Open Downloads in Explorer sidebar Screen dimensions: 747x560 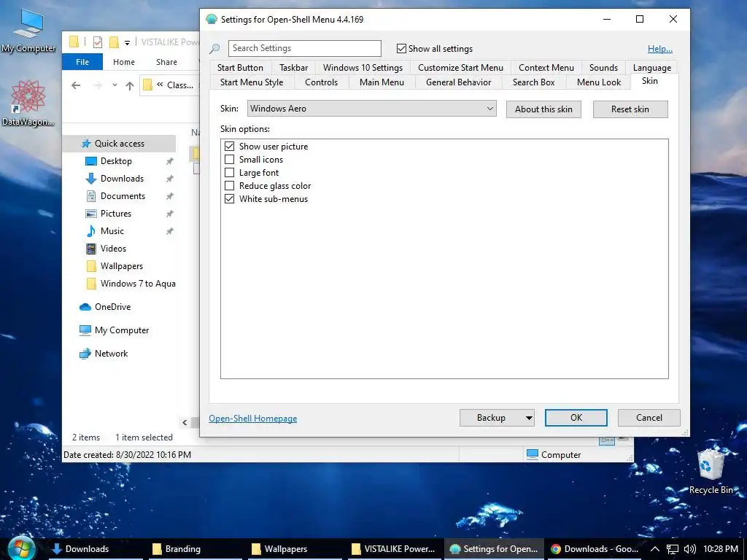(122, 179)
